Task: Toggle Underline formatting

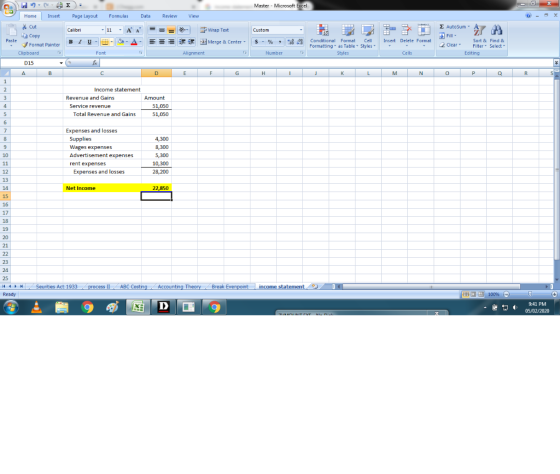Action: tap(89, 42)
